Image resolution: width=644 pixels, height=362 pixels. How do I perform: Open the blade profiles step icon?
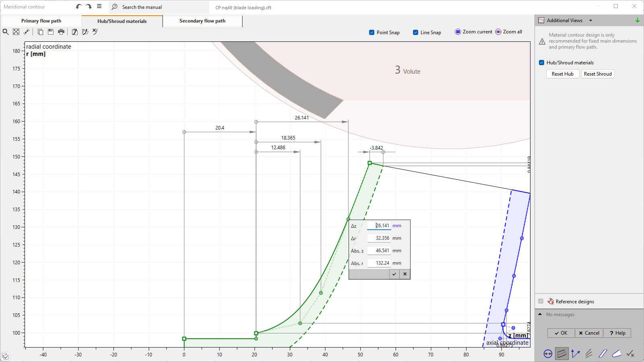tap(603, 354)
